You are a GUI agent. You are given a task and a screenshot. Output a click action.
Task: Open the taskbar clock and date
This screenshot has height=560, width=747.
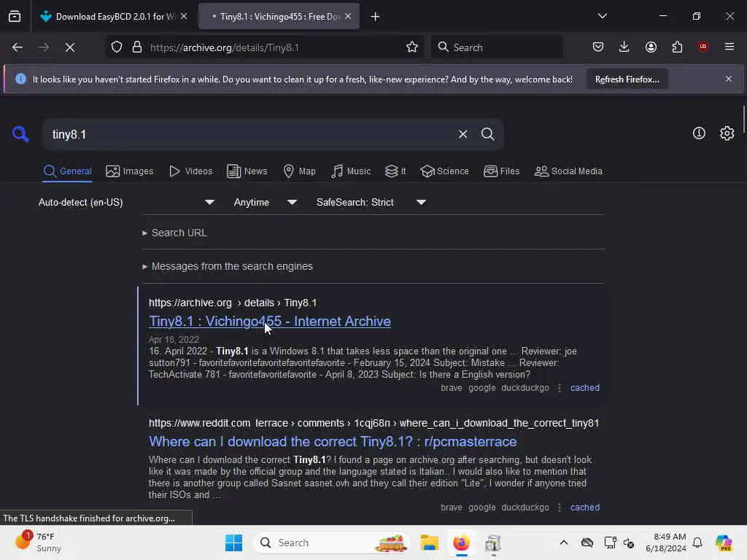[x=665, y=542]
